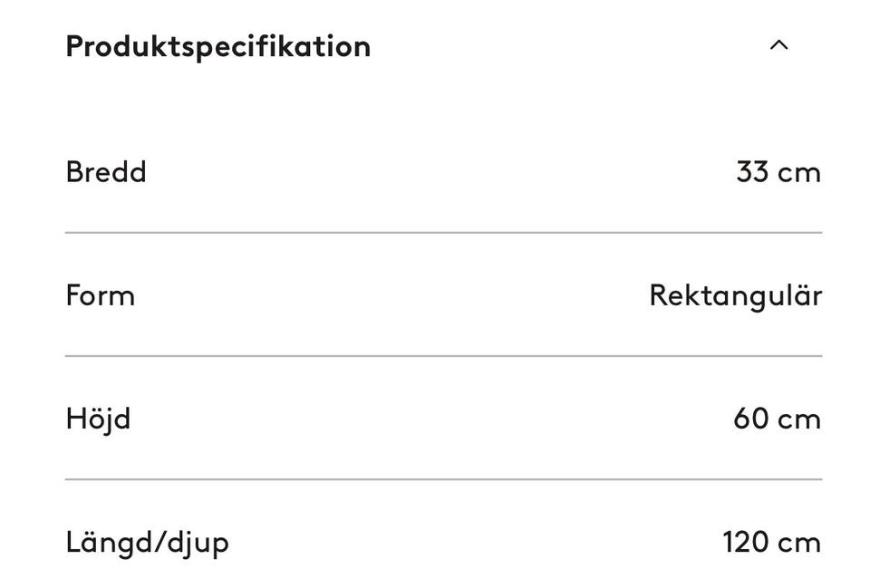This screenshot has width=870, height=588.
Task: Click the Produktspecifikation heading
Action: point(217,46)
